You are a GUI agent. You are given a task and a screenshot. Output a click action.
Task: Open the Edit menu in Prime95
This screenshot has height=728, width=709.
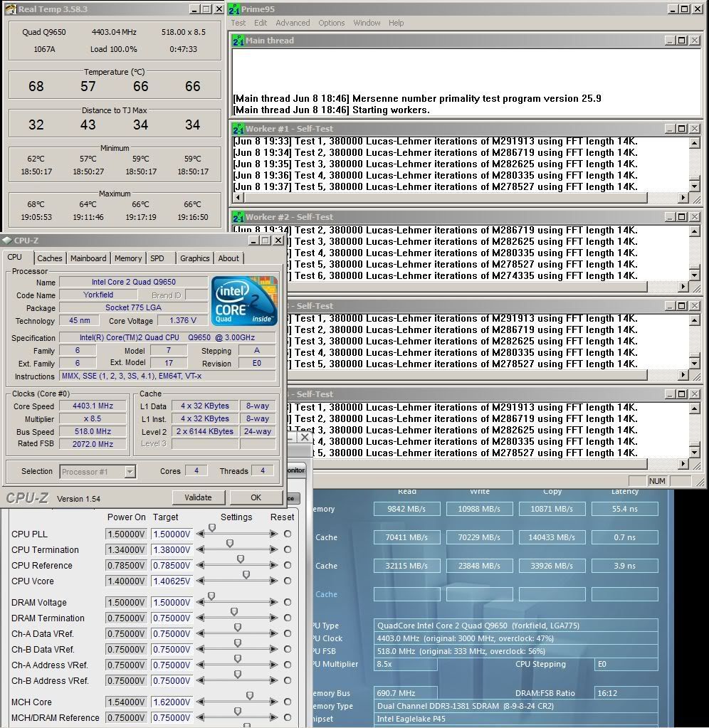261,23
